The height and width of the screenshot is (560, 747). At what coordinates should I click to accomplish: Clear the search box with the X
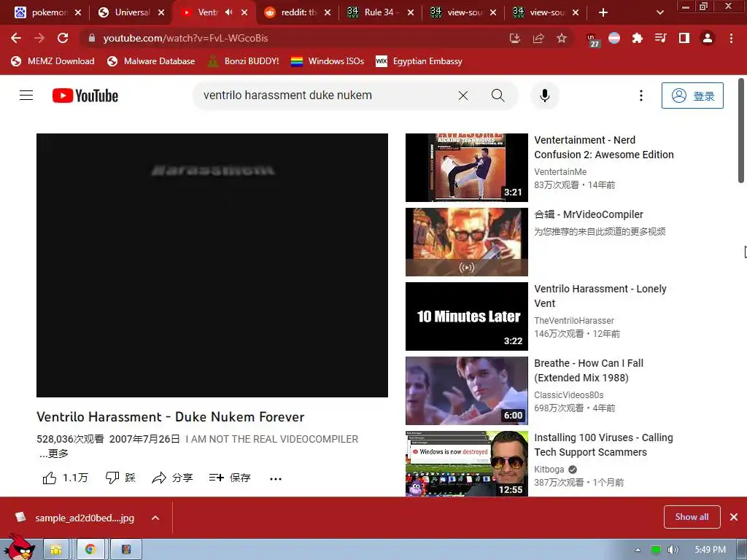click(463, 96)
